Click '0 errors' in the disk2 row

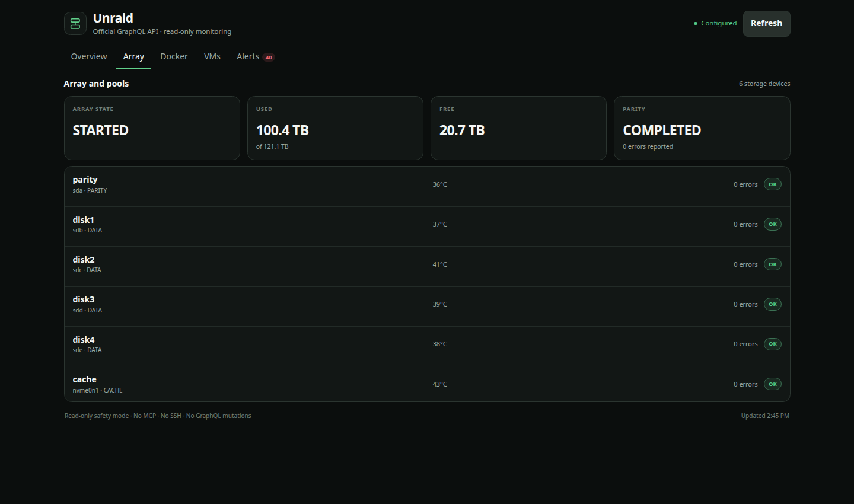[745, 264]
